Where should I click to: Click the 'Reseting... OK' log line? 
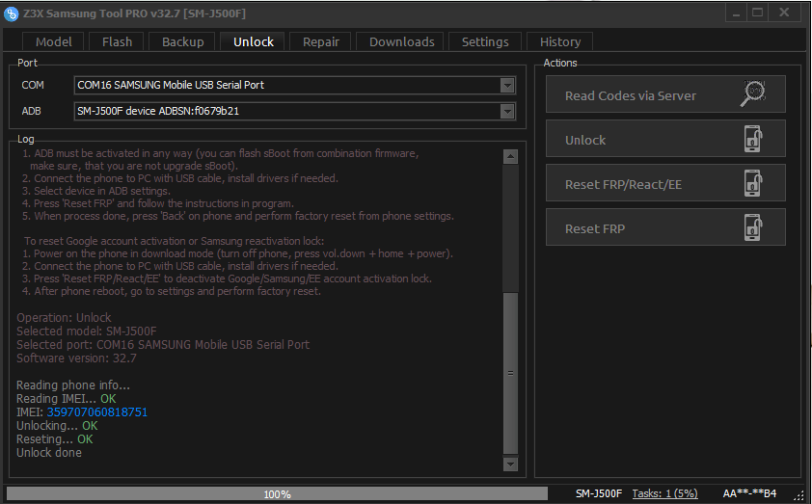(x=55, y=439)
